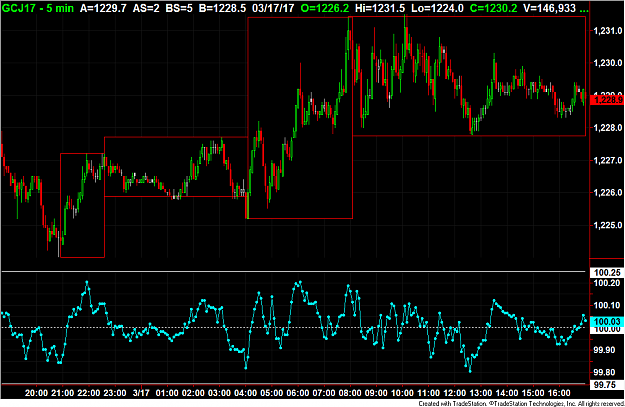625x407 pixels.
Task: Click the 03:00 time axis label
Action: click(x=219, y=393)
